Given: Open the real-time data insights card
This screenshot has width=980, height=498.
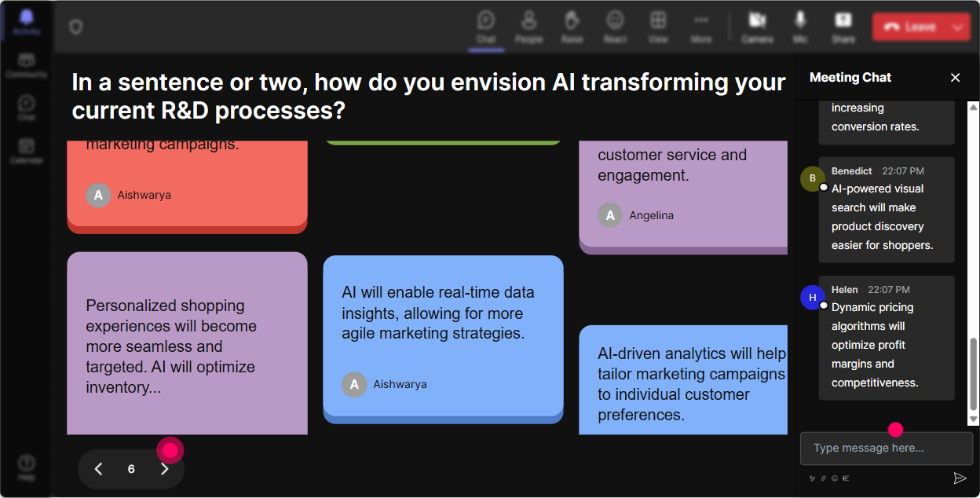Looking at the screenshot, I should pyautogui.click(x=443, y=339).
